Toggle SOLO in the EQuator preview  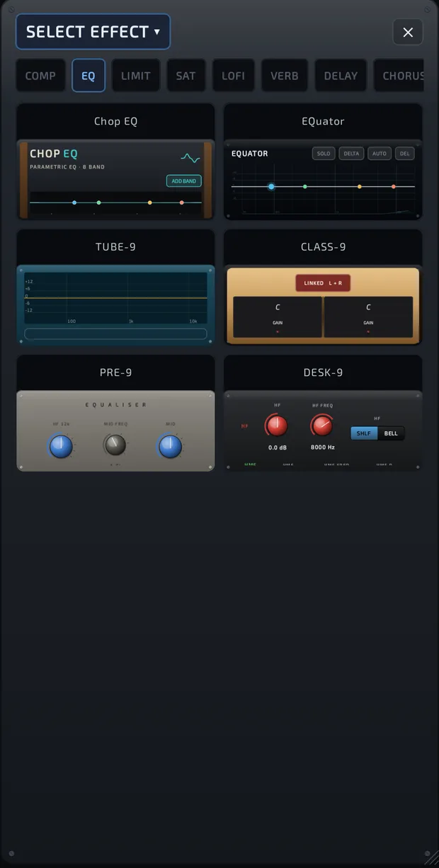(x=324, y=154)
